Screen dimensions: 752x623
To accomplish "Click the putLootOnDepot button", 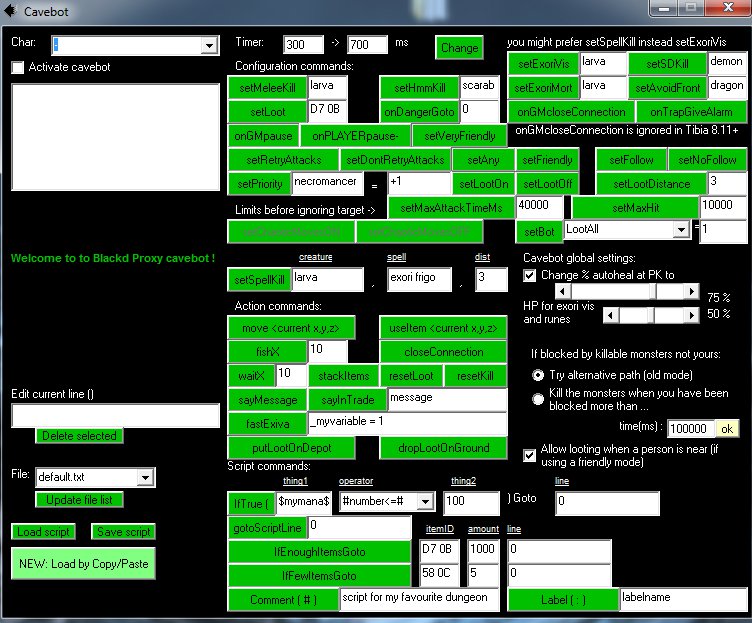I will pyautogui.click(x=292, y=448).
